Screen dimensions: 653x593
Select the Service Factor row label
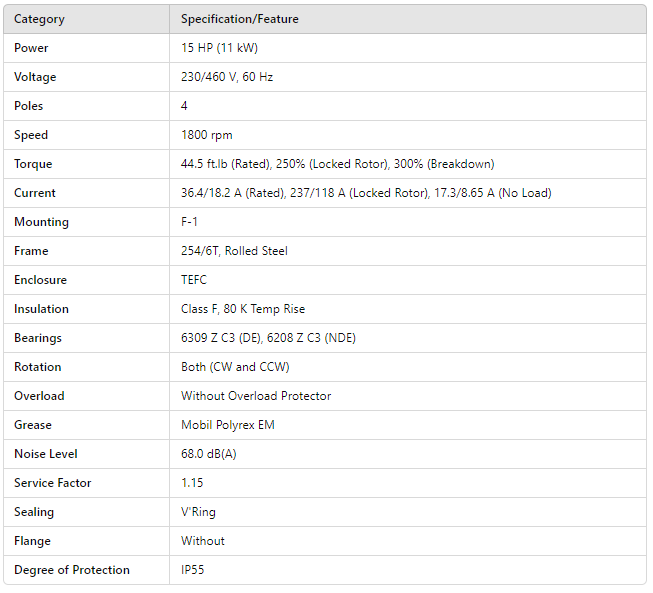pos(53,483)
